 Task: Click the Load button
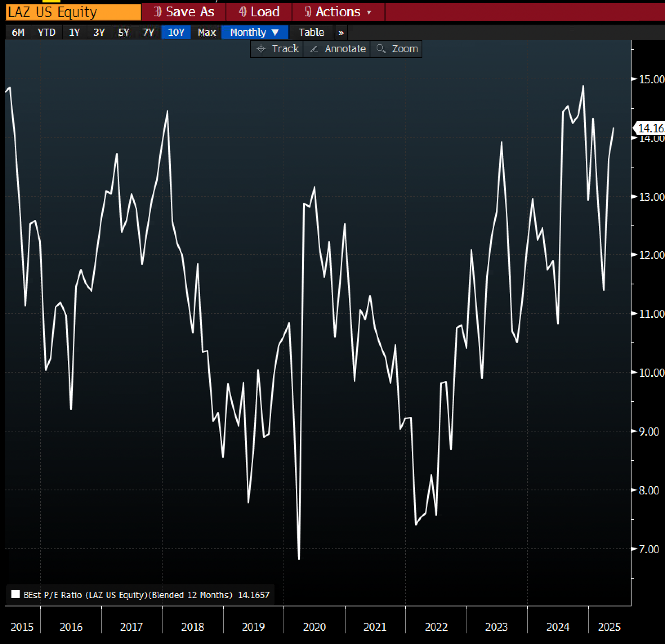tap(259, 12)
